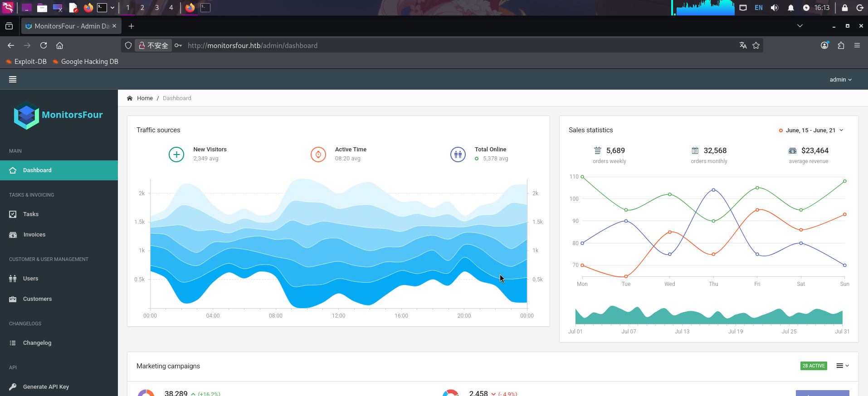Click the 28 ACTIVE badge
868x396 pixels.
pos(814,366)
